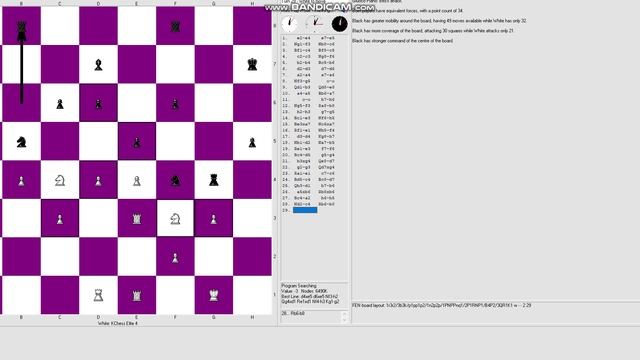Click Black's clock with the black face

pyautogui.click(x=340, y=24)
